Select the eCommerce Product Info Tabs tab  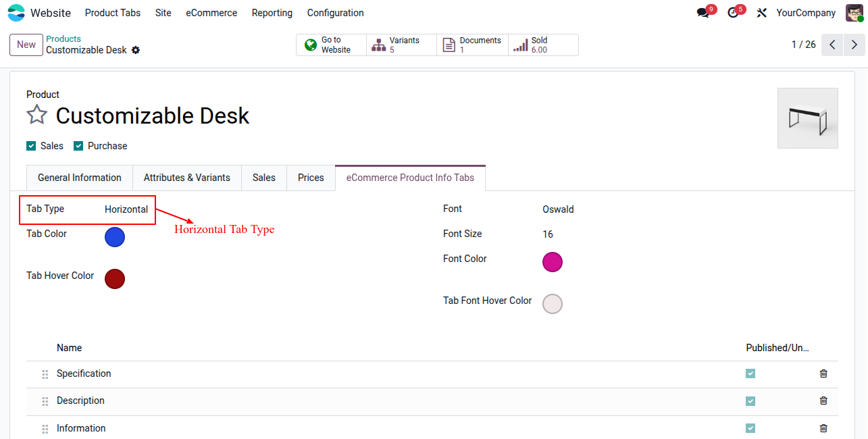[410, 178]
